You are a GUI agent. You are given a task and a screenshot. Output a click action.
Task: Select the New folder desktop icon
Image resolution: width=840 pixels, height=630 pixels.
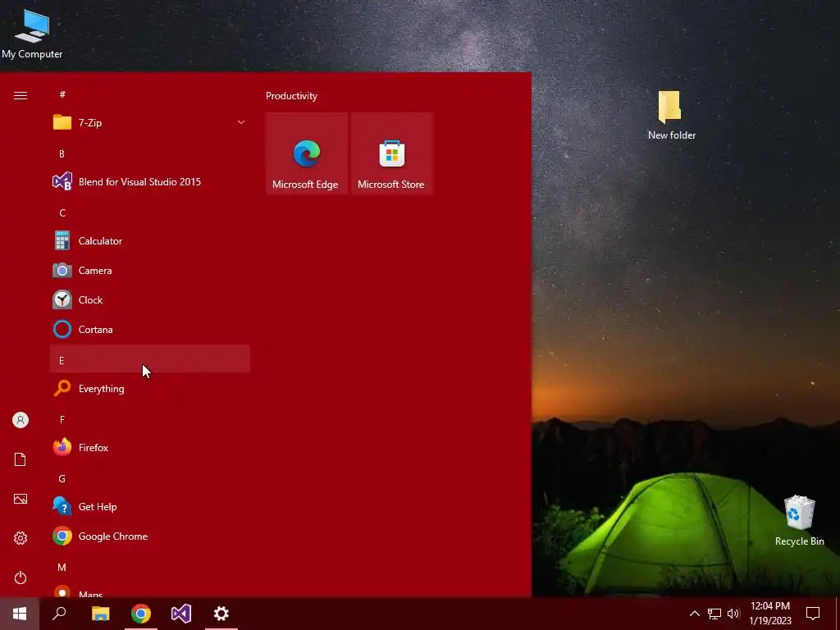[x=671, y=116]
